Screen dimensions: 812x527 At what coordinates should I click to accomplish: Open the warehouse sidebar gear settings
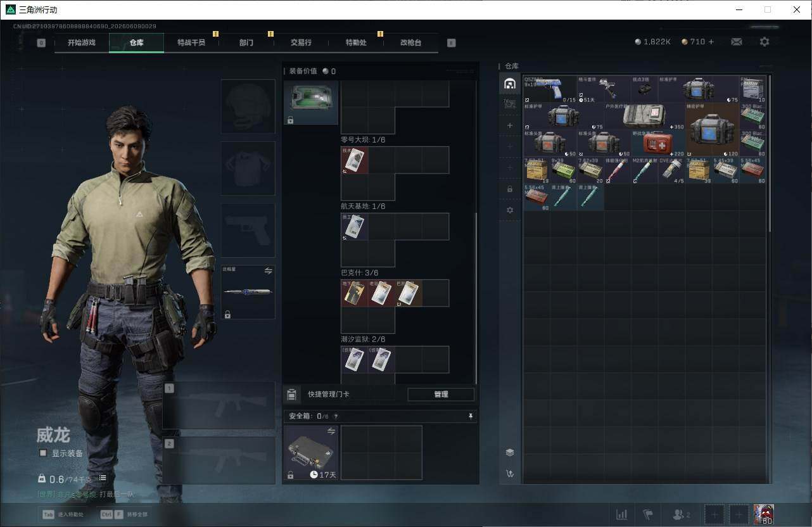tap(510, 210)
